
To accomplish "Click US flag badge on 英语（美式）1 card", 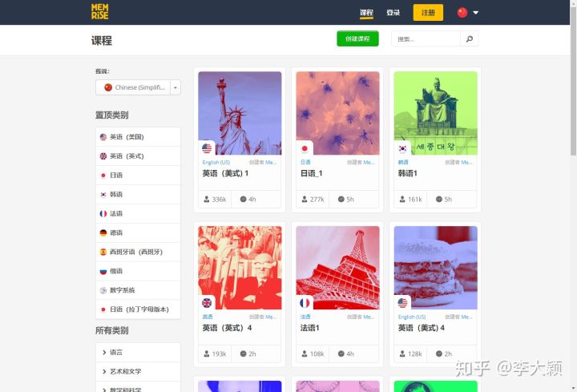I will pos(207,148).
